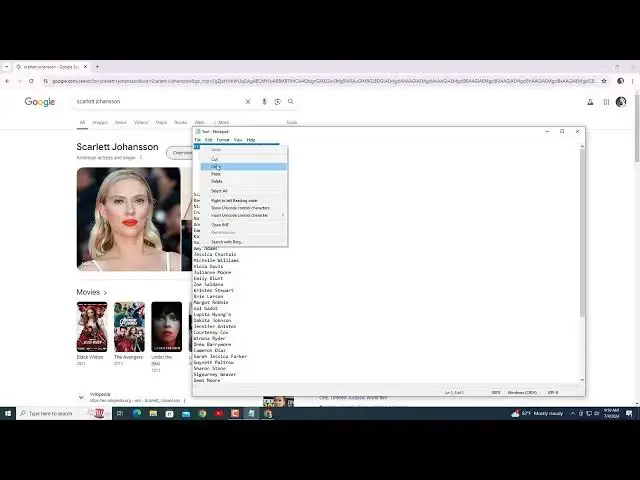Open The Avengers movie poster
The image size is (640, 480).
click(129, 327)
